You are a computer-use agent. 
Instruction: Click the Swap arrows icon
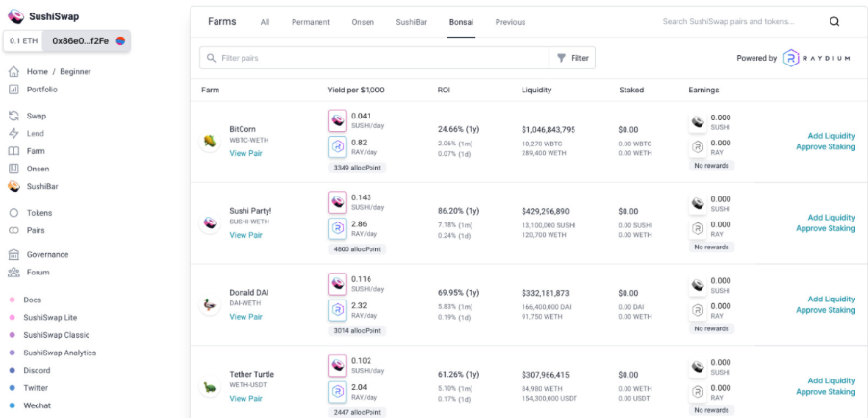(x=13, y=116)
